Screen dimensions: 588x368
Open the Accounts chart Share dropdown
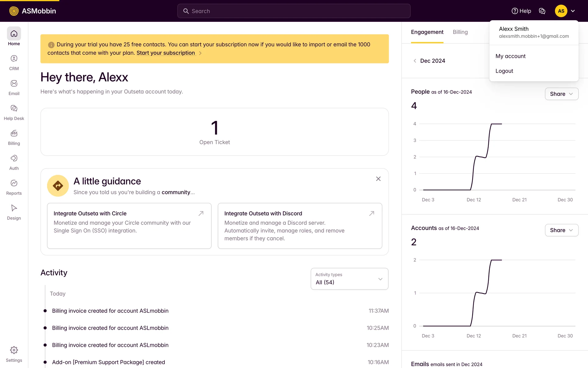[x=561, y=230]
